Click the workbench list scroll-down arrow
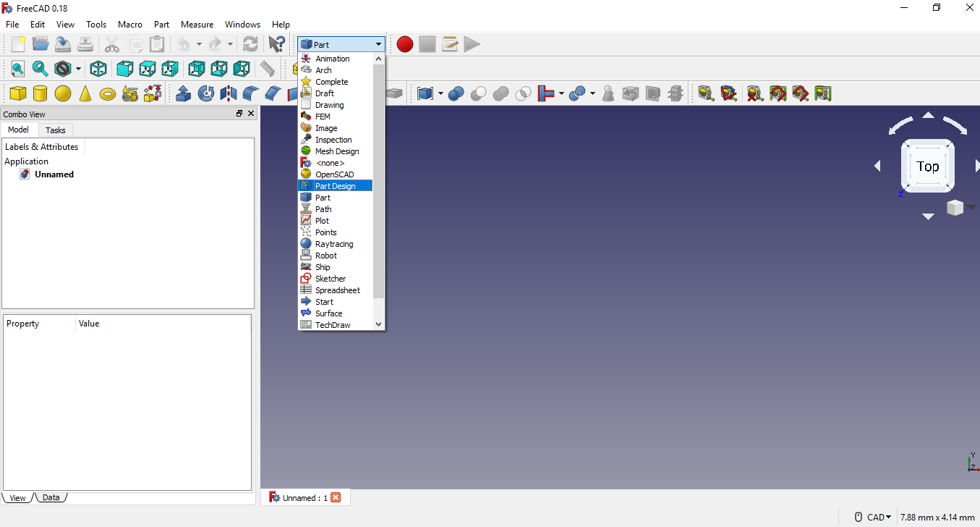This screenshot has width=980, height=527. [378, 325]
